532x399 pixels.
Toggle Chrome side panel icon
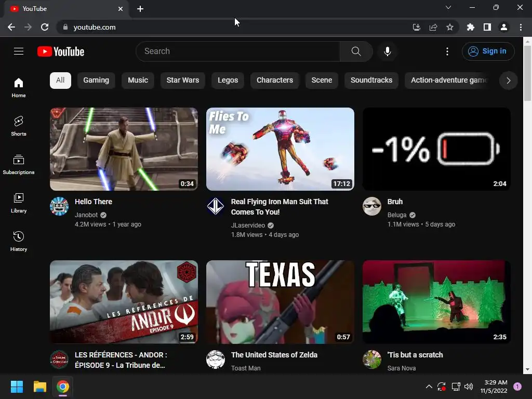click(x=487, y=27)
